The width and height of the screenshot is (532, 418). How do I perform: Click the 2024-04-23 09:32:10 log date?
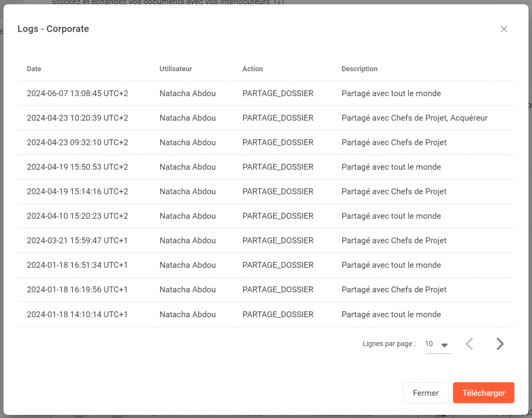(x=77, y=142)
